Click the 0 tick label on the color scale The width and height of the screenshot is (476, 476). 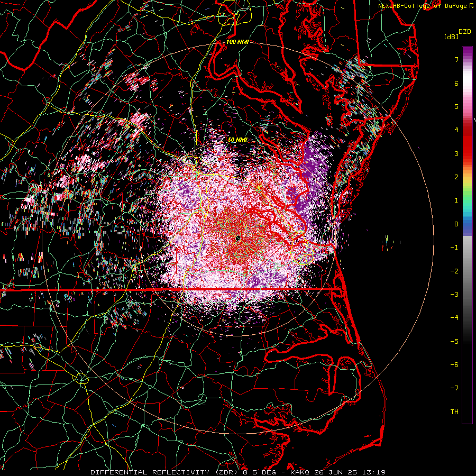(x=456, y=224)
